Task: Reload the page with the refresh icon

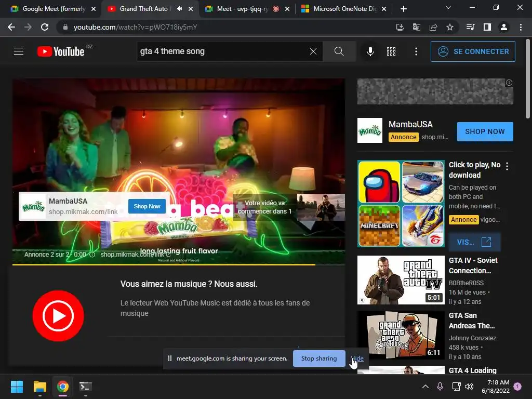Action: [45, 27]
